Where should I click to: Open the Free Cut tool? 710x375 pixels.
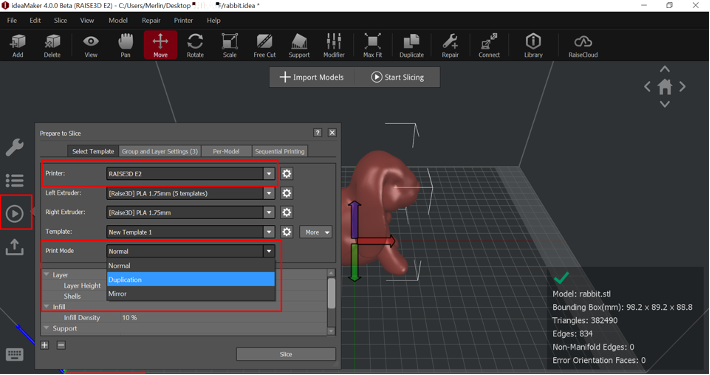point(264,45)
